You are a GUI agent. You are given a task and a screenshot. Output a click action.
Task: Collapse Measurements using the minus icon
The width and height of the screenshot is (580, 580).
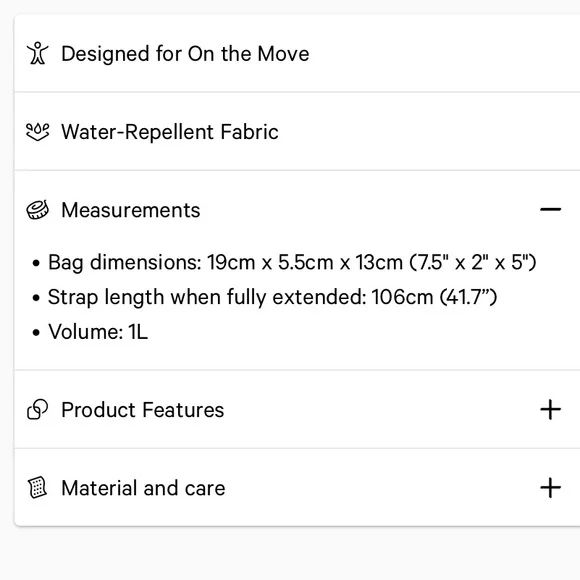(550, 209)
